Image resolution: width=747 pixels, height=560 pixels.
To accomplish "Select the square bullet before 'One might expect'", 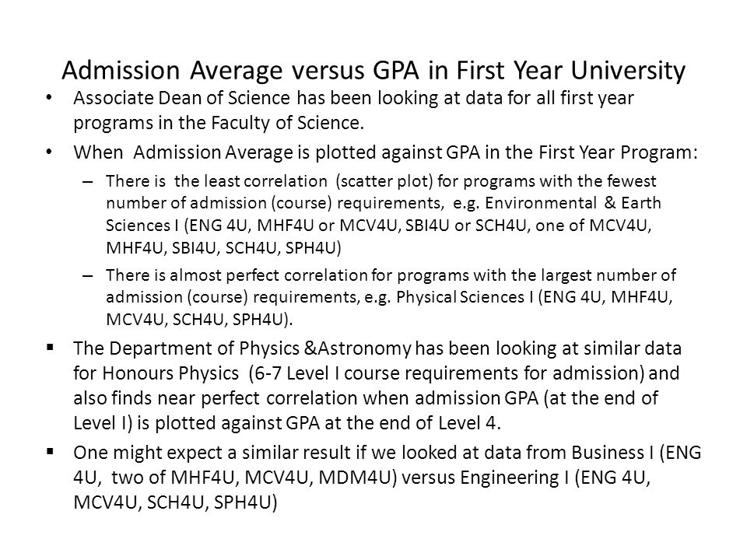I will (50, 451).
